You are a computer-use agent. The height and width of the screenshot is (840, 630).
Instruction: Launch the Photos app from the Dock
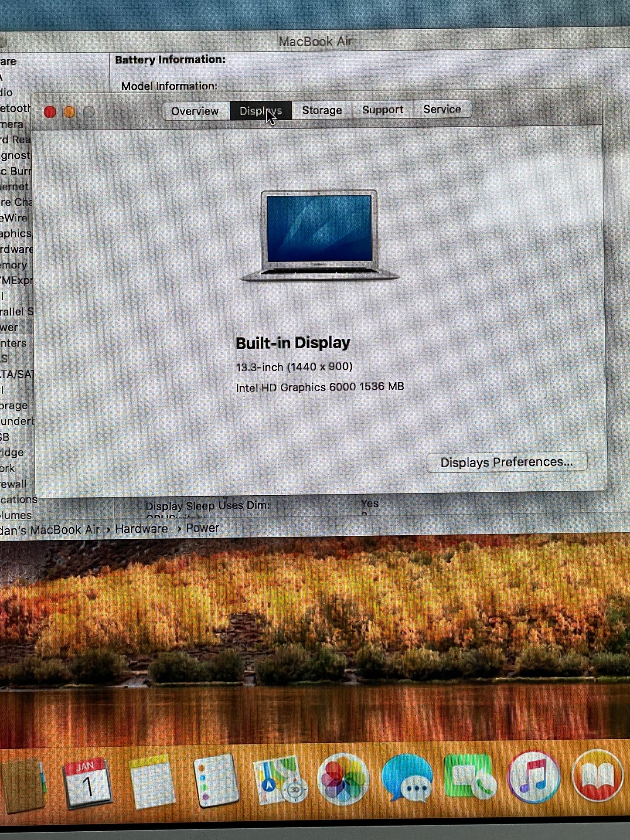tap(344, 779)
